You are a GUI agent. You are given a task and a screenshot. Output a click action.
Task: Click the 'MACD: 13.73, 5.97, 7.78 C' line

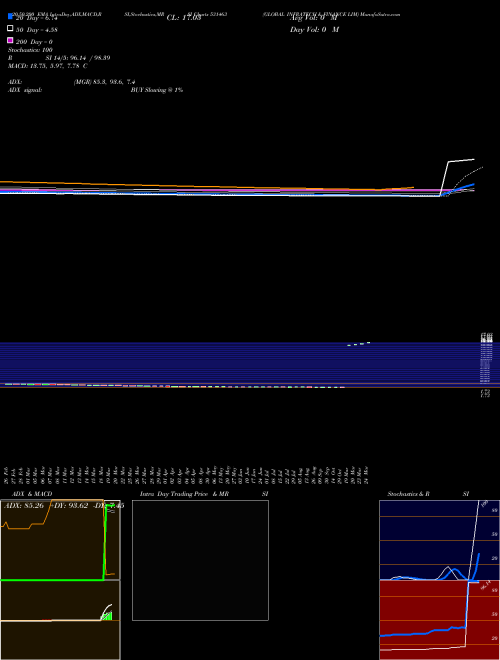pyautogui.click(x=48, y=66)
